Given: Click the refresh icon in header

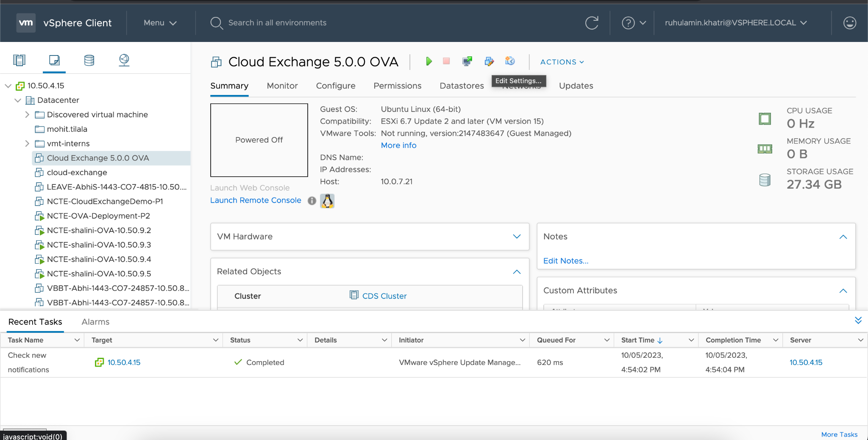Looking at the screenshot, I should pos(592,23).
